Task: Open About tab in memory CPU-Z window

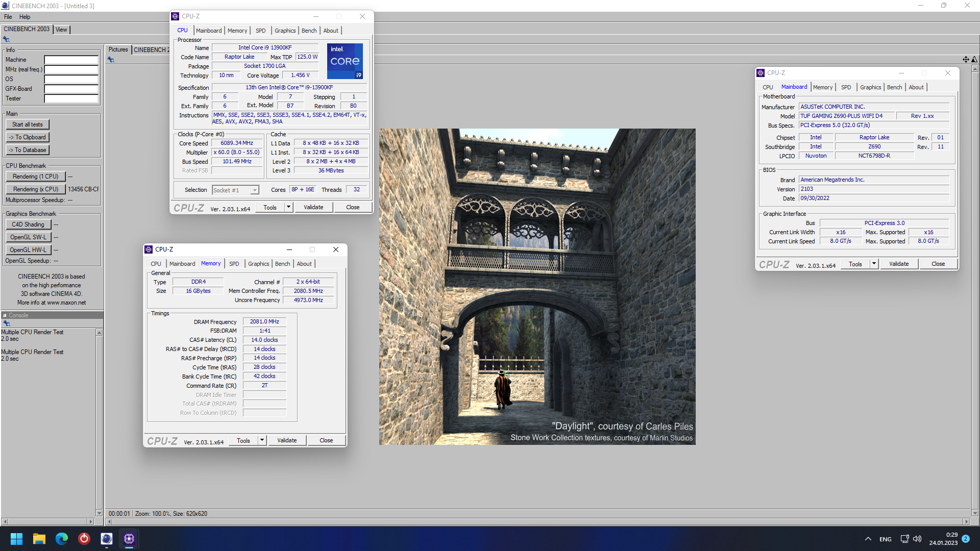Action: tap(304, 264)
